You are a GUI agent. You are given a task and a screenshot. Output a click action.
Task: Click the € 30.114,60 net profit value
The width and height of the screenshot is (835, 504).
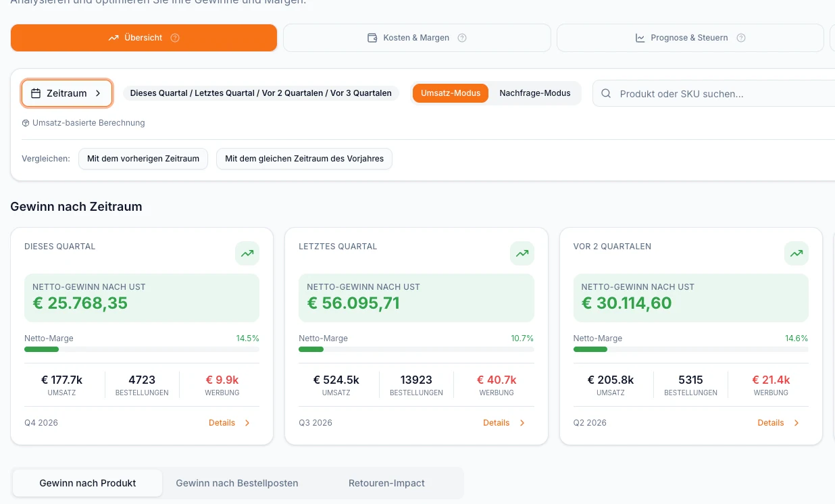pos(627,303)
